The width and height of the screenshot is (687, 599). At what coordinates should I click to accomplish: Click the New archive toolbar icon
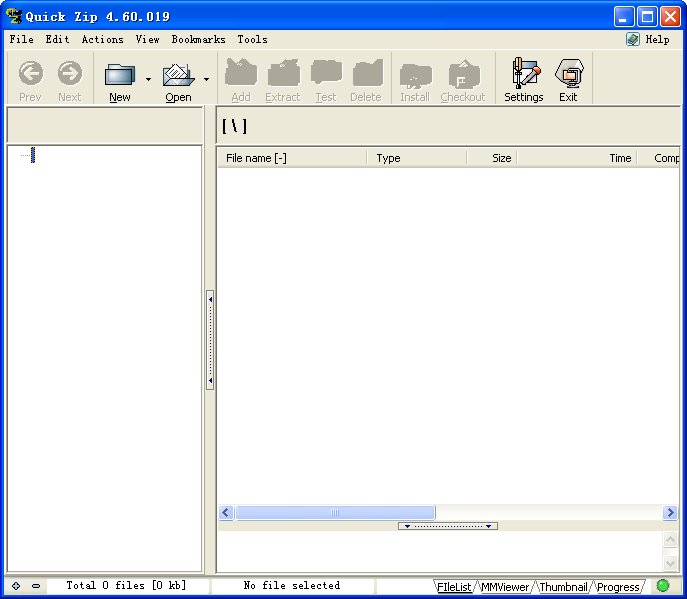(120, 75)
